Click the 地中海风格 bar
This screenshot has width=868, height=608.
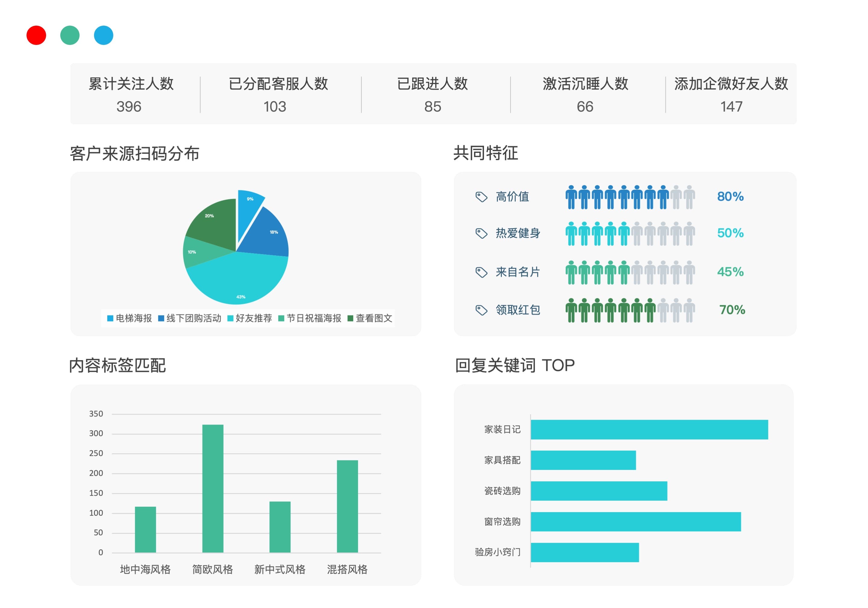click(x=146, y=530)
